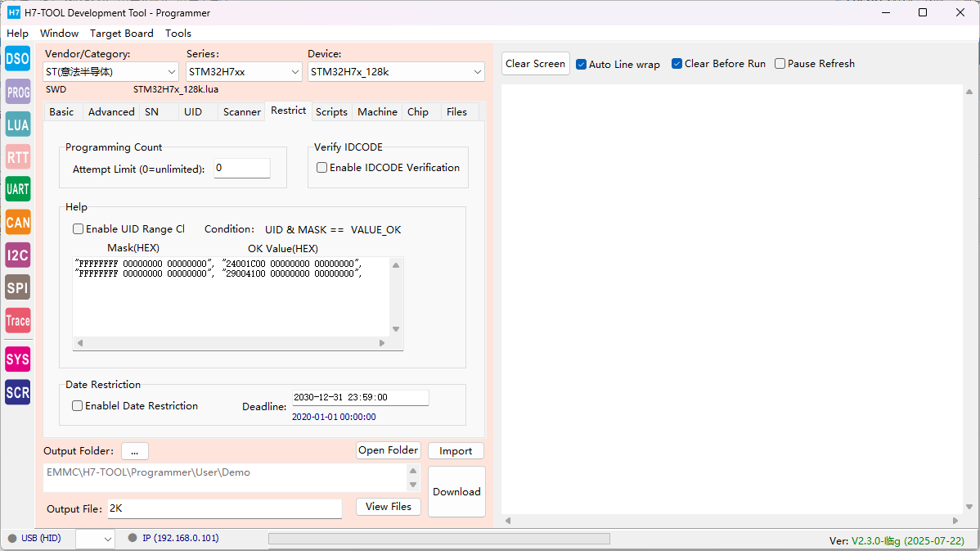The height and width of the screenshot is (551, 980).
Task: Expand Series dropdown STM32H7xx
Action: click(x=295, y=72)
